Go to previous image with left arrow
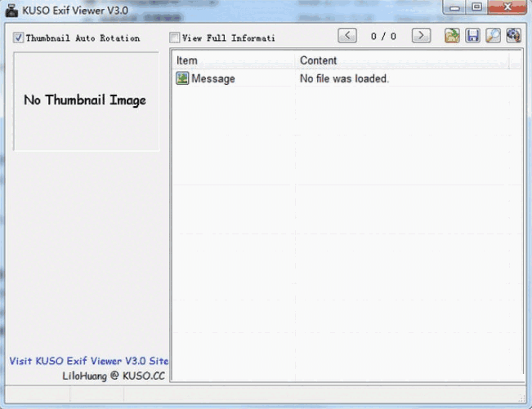 (x=347, y=35)
